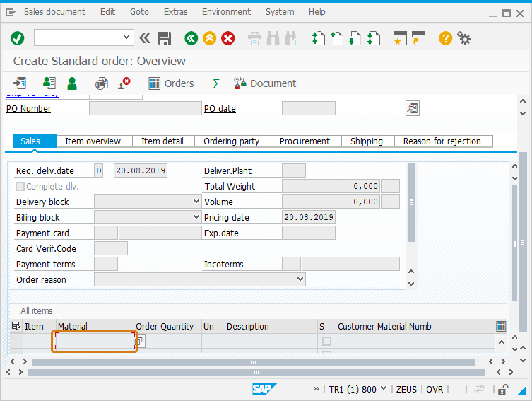This screenshot has width=532, height=401.
Task: Click the Save diskette icon
Action: 164,38
